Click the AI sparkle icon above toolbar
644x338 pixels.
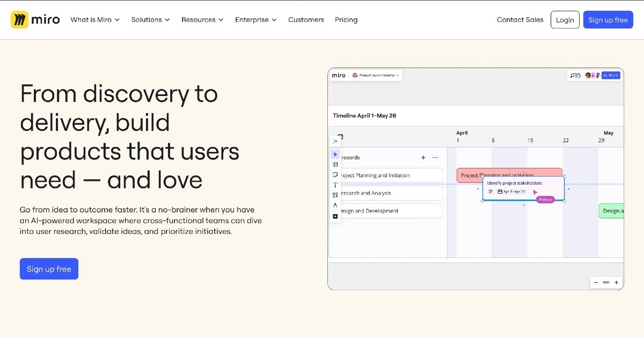(335, 141)
